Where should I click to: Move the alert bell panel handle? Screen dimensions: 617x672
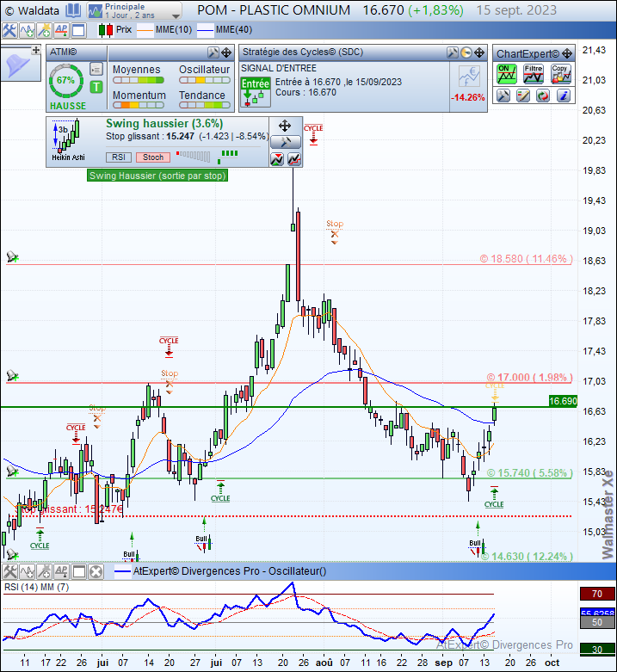[x=36, y=50]
